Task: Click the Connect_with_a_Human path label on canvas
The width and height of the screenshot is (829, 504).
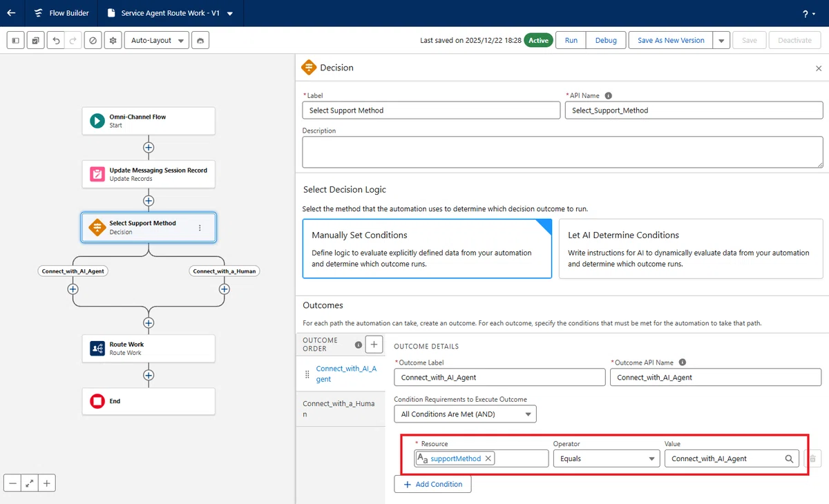Action: [224, 271]
